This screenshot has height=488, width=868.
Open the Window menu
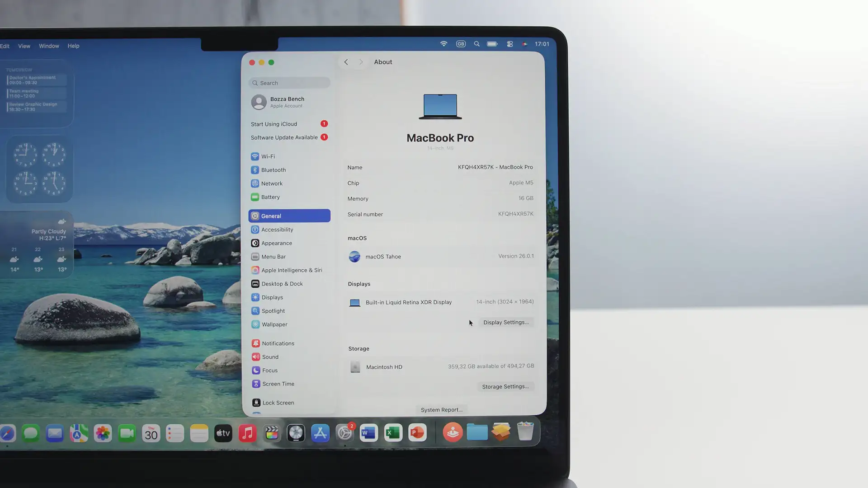(49, 46)
